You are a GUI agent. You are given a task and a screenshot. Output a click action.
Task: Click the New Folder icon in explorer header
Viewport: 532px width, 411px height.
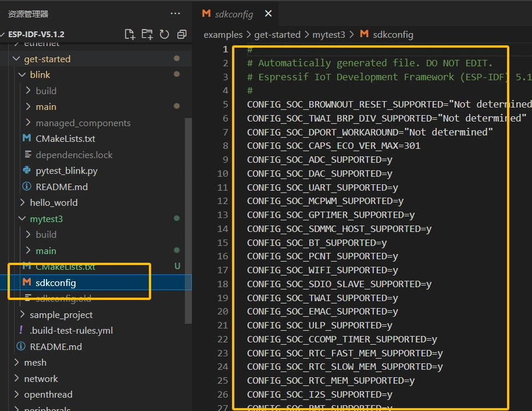[x=147, y=34]
